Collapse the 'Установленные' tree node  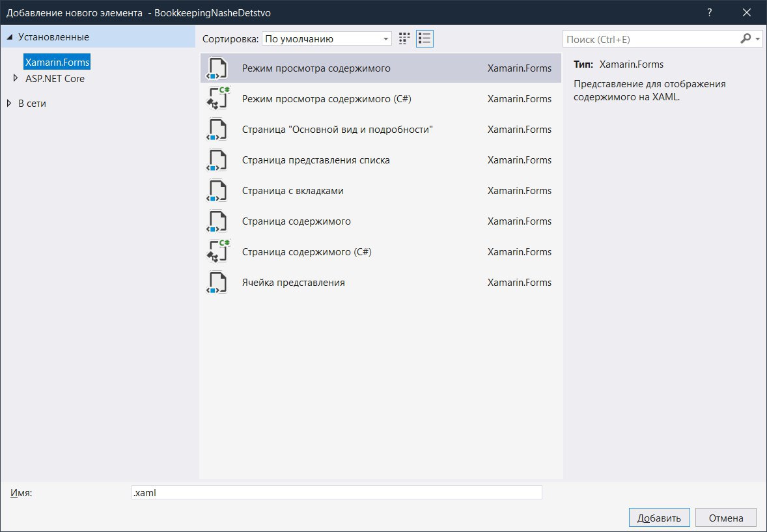[x=9, y=37]
